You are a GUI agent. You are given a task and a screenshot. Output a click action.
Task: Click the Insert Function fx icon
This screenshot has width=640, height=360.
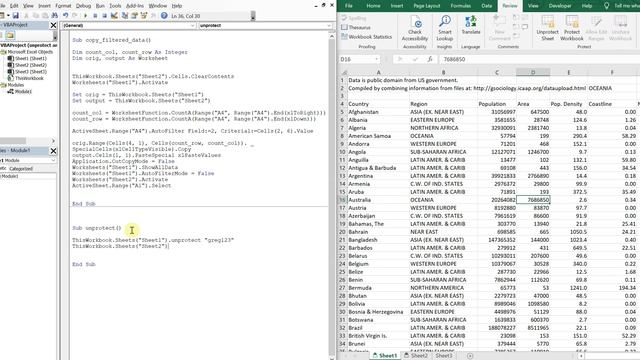(430, 59)
